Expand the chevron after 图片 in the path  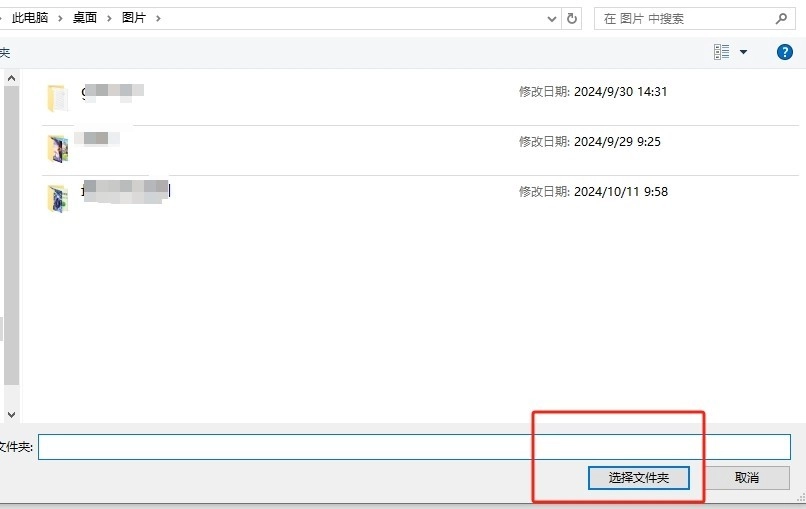[157, 18]
